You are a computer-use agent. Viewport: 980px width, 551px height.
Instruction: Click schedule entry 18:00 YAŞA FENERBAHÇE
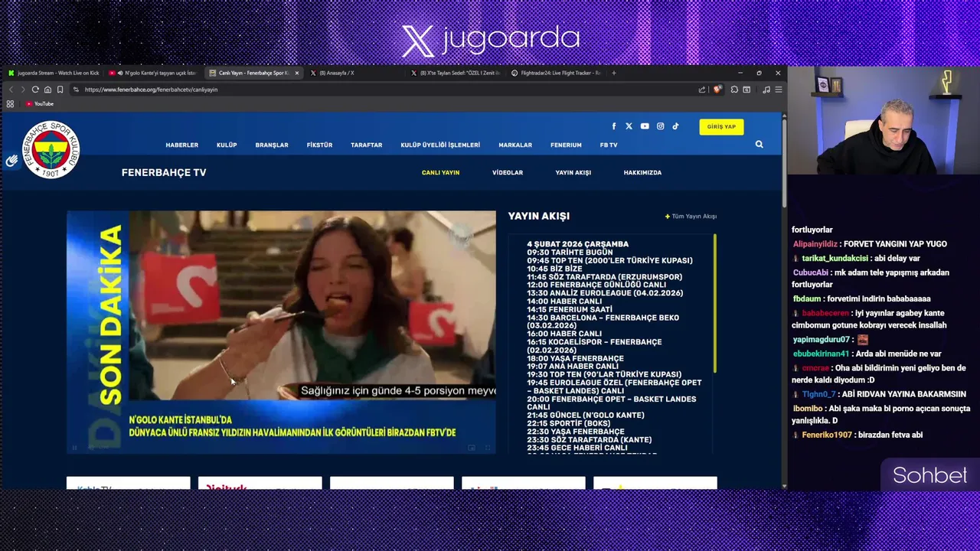[575, 358]
